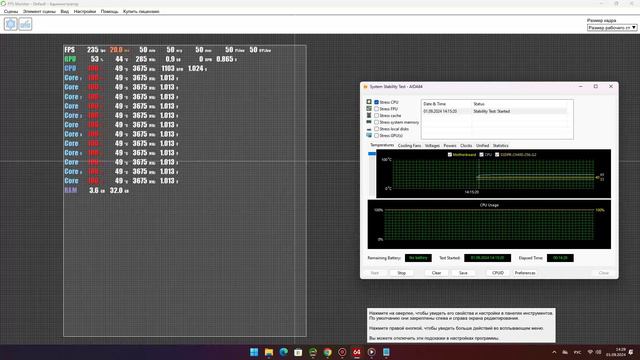The width and height of the screenshot is (640, 360).
Task: Open CPUID from the stability test
Action: click(x=498, y=273)
